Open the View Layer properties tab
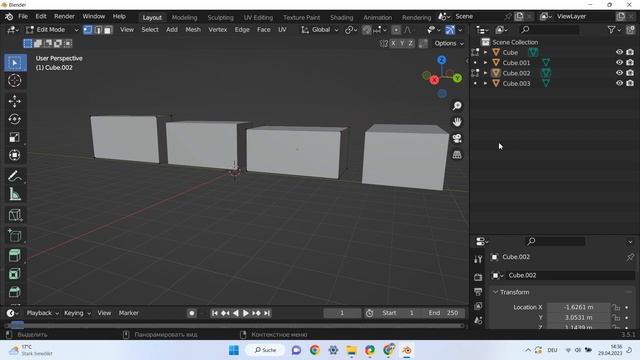Image resolution: width=640 pixels, height=360 pixels. (x=478, y=306)
